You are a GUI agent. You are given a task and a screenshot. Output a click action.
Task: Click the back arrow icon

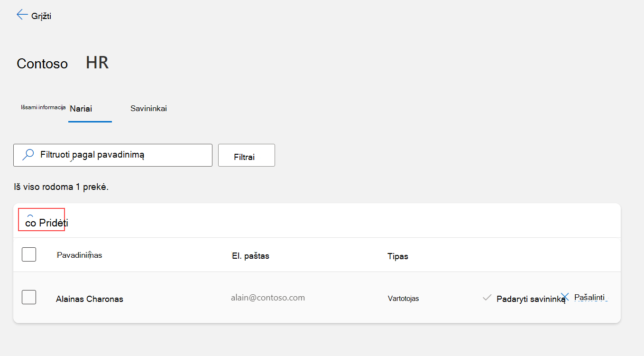click(x=22, y=15)
